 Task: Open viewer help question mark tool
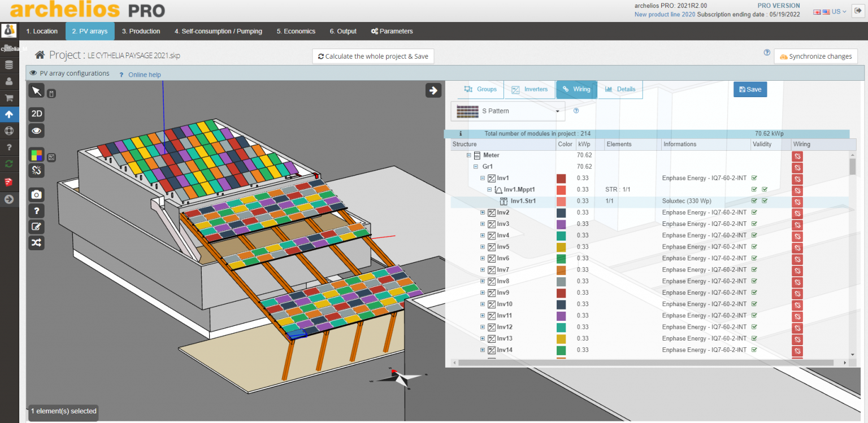click(x=37, y=211)
